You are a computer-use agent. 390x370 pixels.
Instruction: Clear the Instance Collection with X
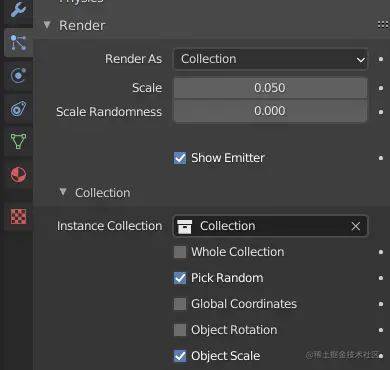pos(356,226)
